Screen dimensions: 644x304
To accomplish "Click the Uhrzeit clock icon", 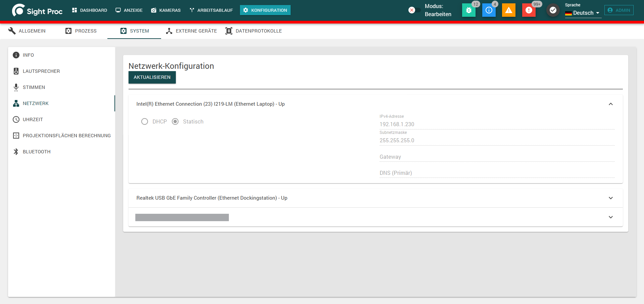I will click(x=16, y=119).
